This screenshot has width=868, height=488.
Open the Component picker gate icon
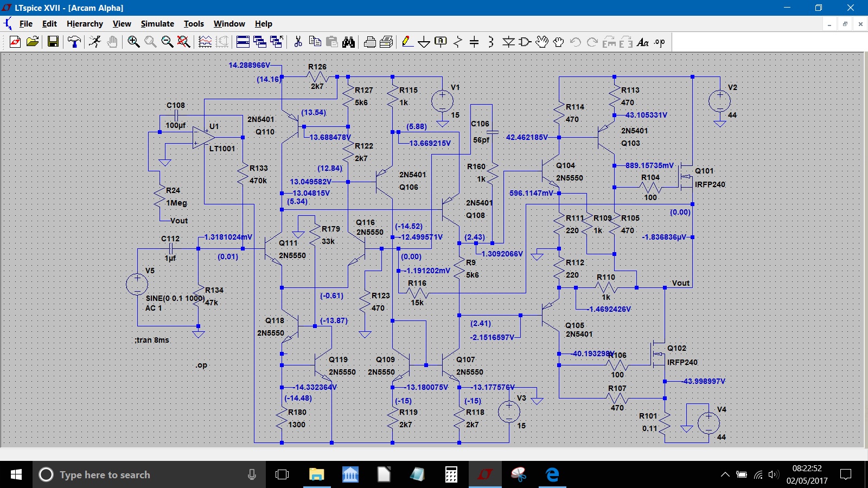tap(525, 42)
